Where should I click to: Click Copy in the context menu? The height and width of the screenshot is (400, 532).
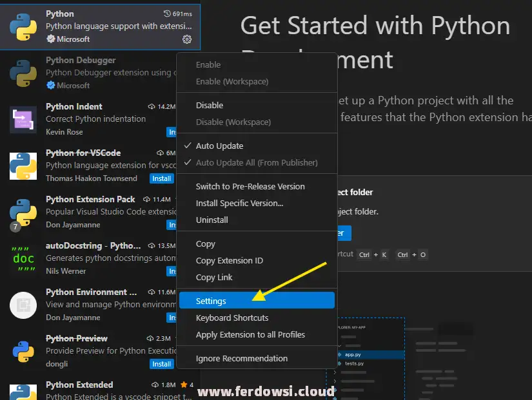tap(257, 243)
